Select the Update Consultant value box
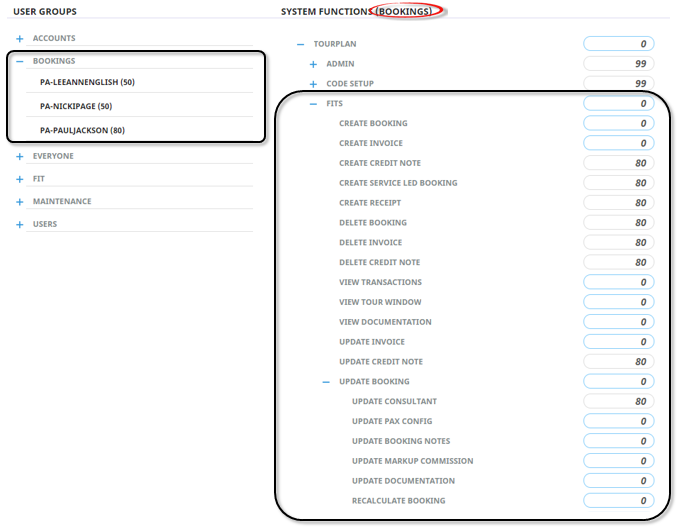This screenshot has width=679, height=530. point(618,402)
